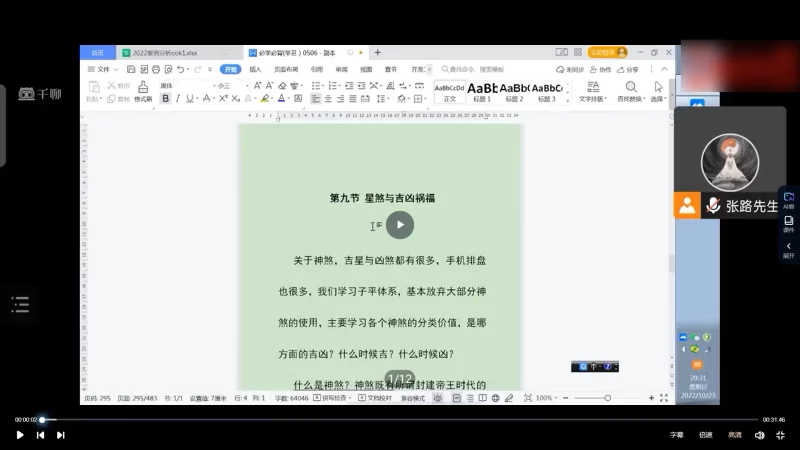
Task: Switch to the 插入 ribbon tab
Action: (x=255, y=69)
